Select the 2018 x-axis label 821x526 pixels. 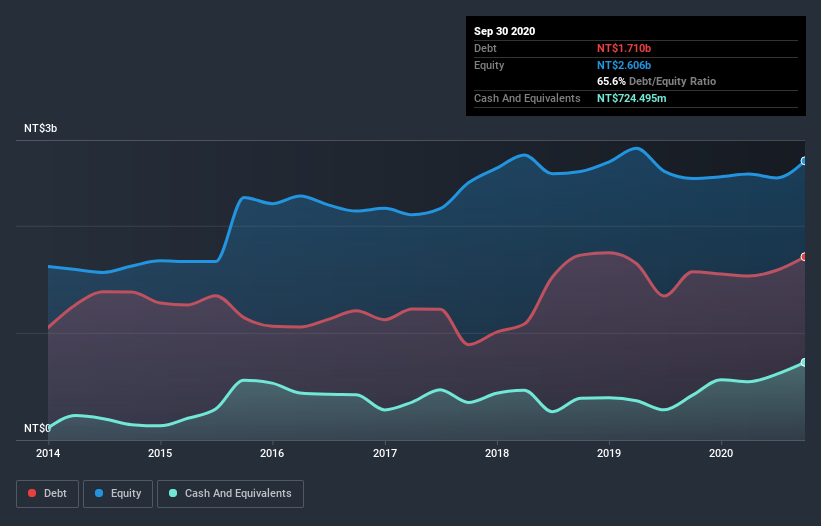pyautogui.click(x=497, y=453)
